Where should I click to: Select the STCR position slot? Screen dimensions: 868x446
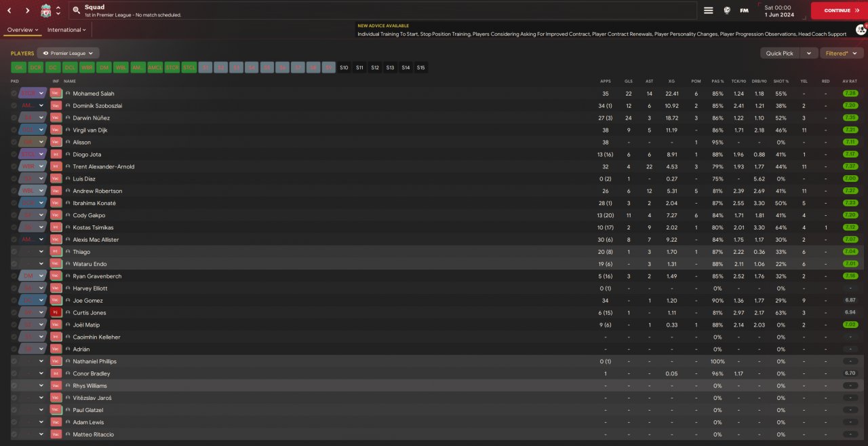click(172, 67)
